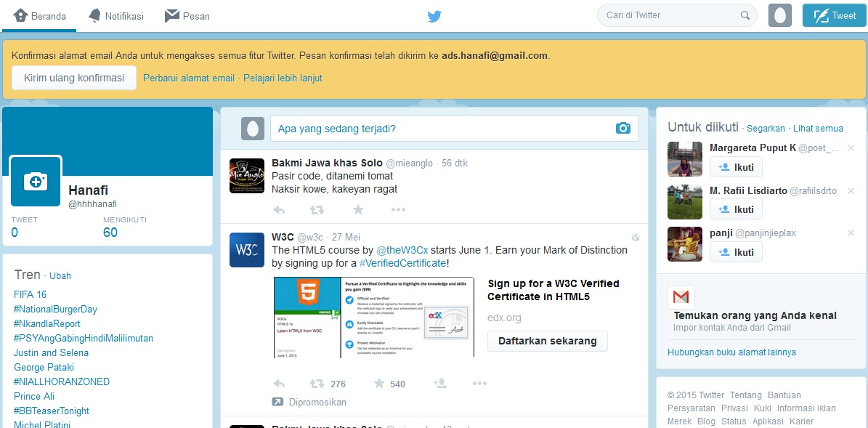Click the camera icon in tweet compose box
The width and height of the screenshot is (868, 428).
[622, 129]
